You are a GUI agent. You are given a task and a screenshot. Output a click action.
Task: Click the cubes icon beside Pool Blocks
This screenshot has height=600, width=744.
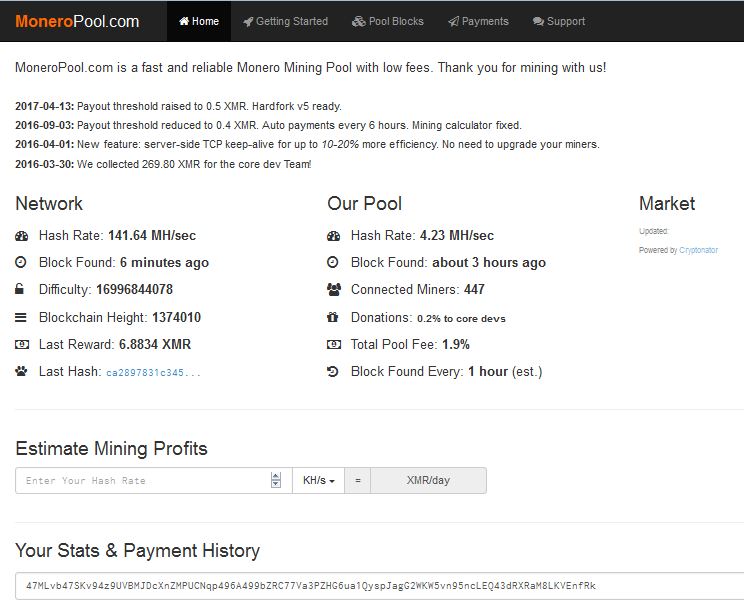(x=359, y=21)
